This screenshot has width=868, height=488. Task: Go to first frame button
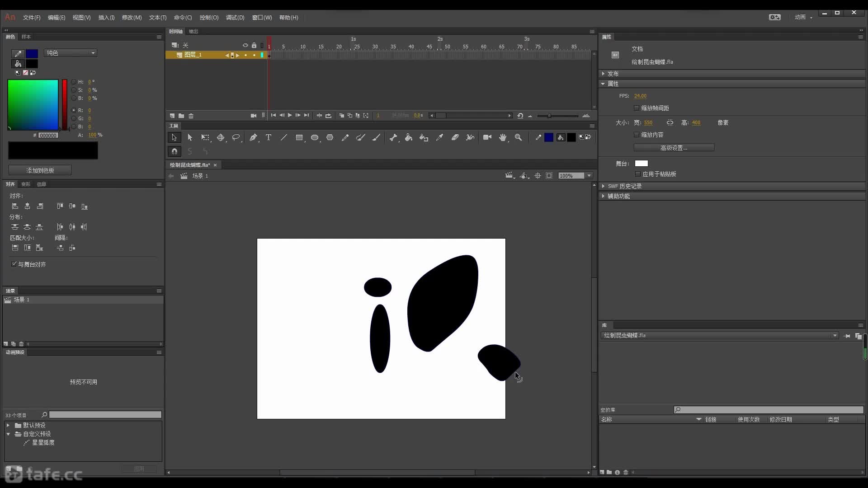273,116
